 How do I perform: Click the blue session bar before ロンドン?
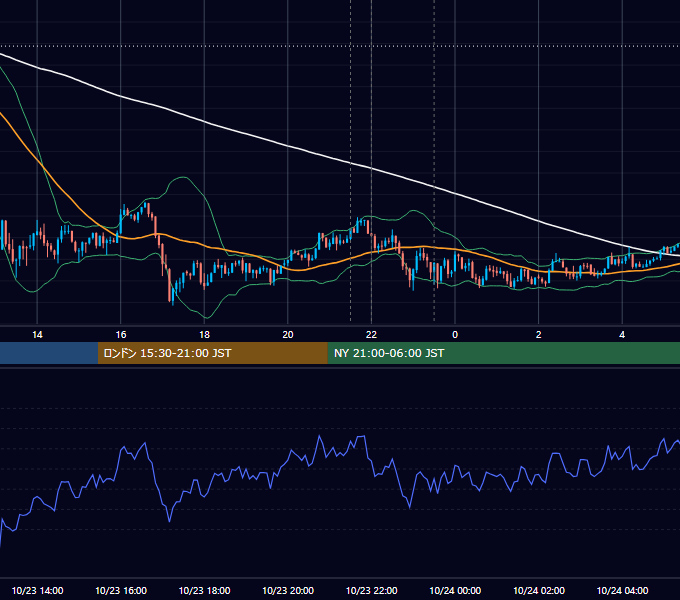tap(49, 353)
